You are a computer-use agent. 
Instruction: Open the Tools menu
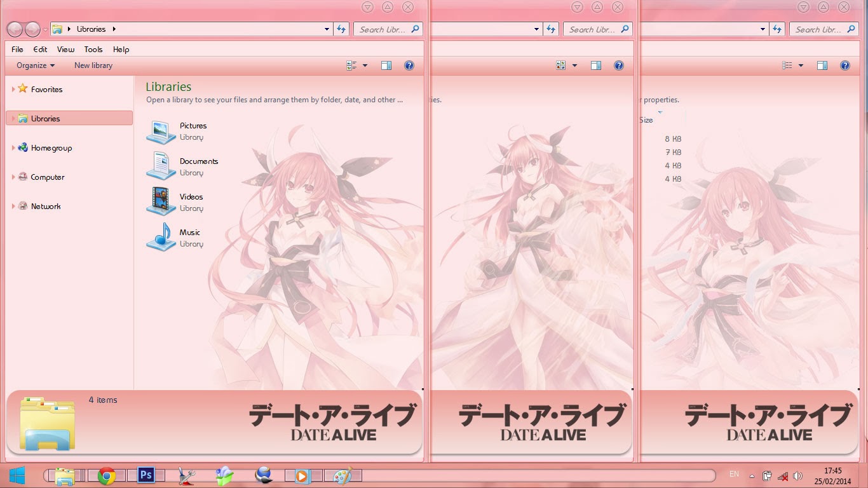(93, 50)
